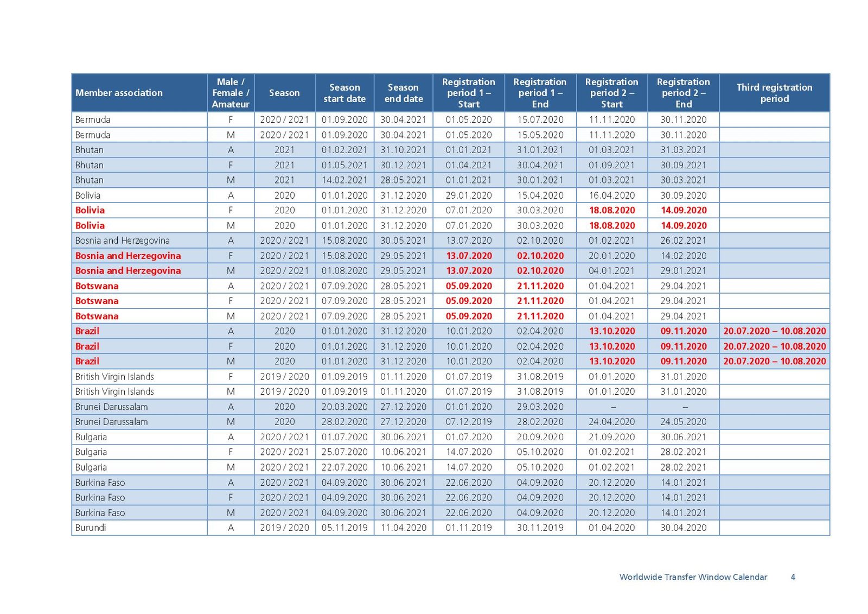Select '01.05.2021' in the Bhutan F row
Viewport: 868px width, 614px height.
344,165
